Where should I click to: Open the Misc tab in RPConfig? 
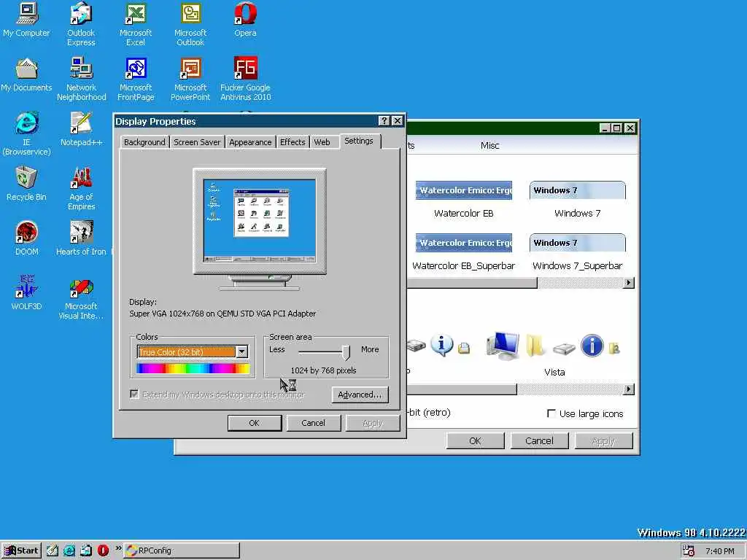[489, 145]
